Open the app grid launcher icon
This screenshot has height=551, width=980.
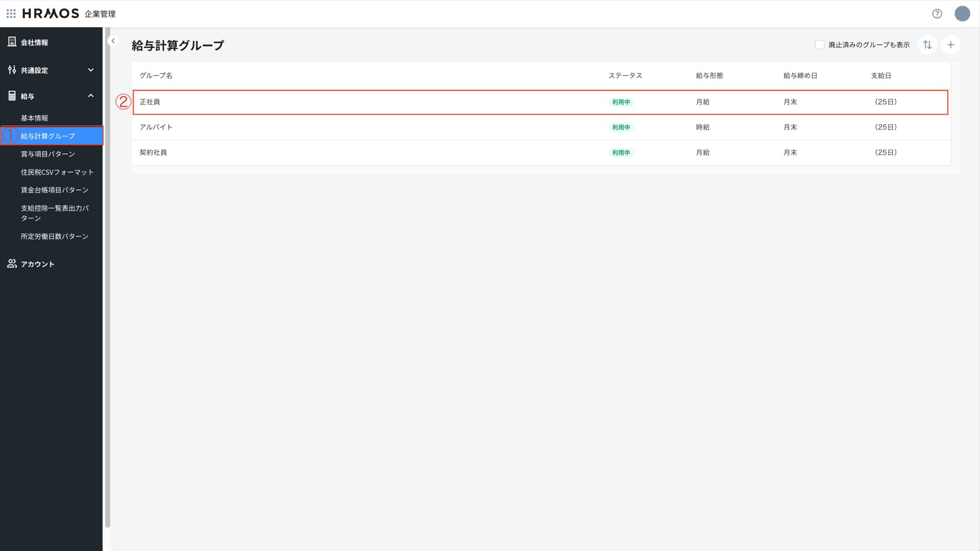coord(11,13)
